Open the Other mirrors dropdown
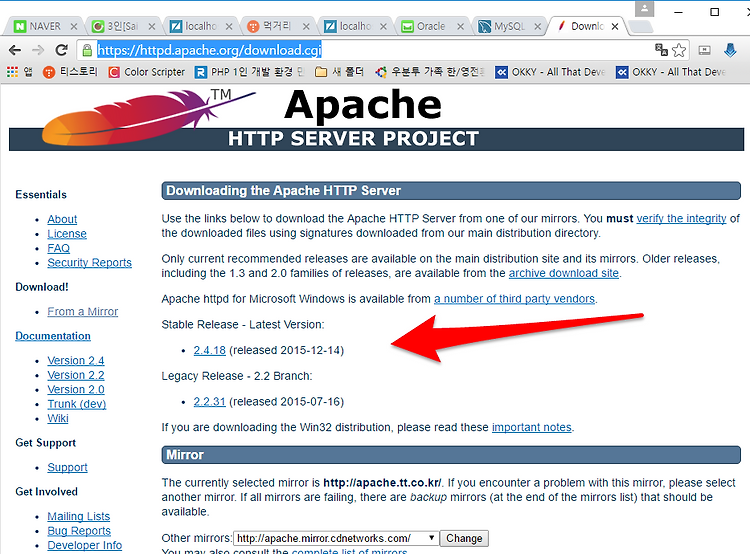Image resolution: width=750 pixels, height=554 pixels. [336, 538]
